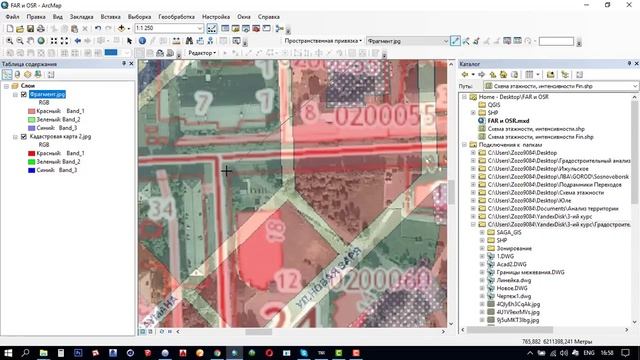Click Connect To Folder in Catalog
The height and width of the screenshot is (360, 640).
[550, 74]
